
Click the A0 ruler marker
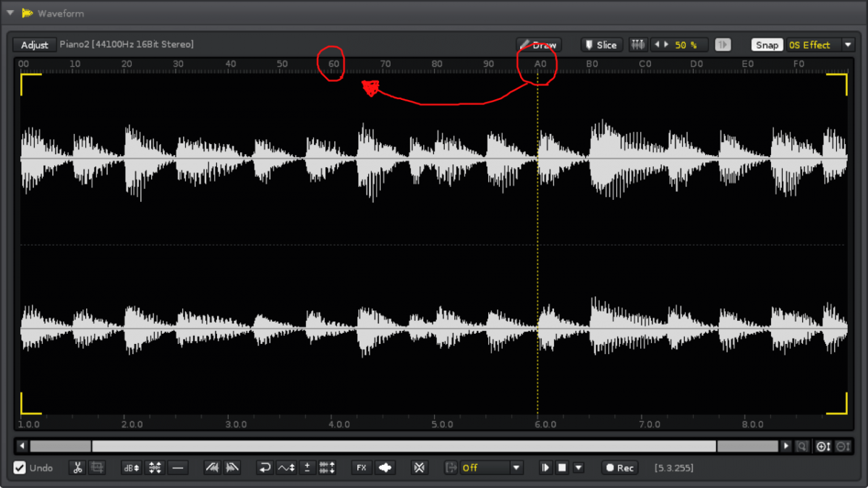point(540,64)
